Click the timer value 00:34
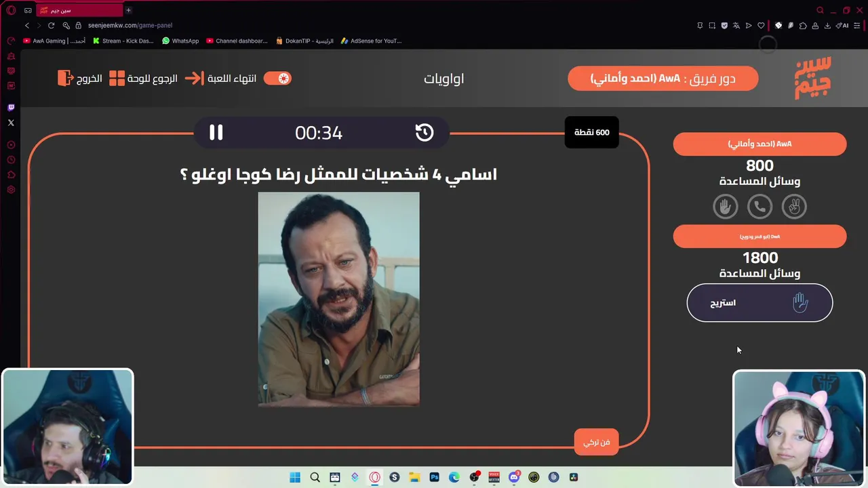This screenshot has height=488, width=868. click(319, 133)
